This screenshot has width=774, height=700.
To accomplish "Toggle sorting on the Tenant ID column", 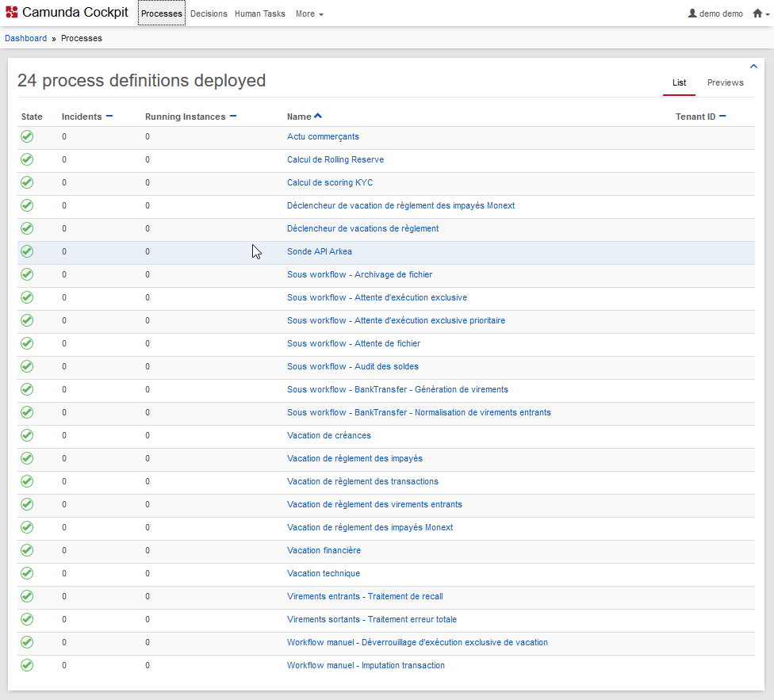I will (722, 117).
